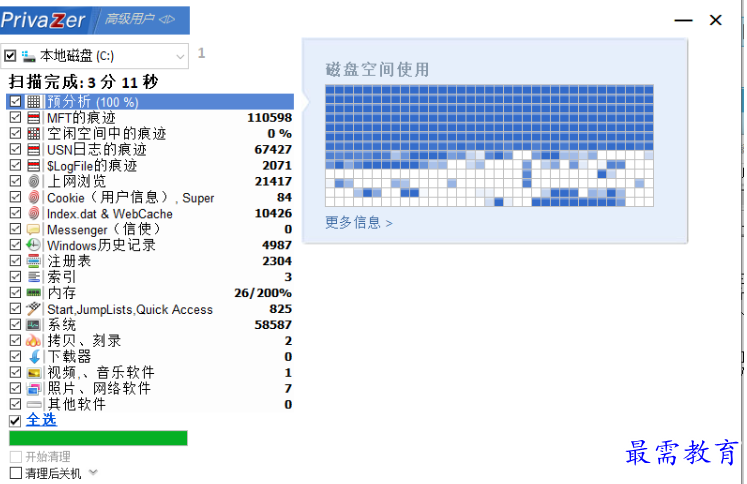Enable the 清理后关机 checkbox
Image resolution: width=747 pixels, height=484 pixels.
point(16,473)
